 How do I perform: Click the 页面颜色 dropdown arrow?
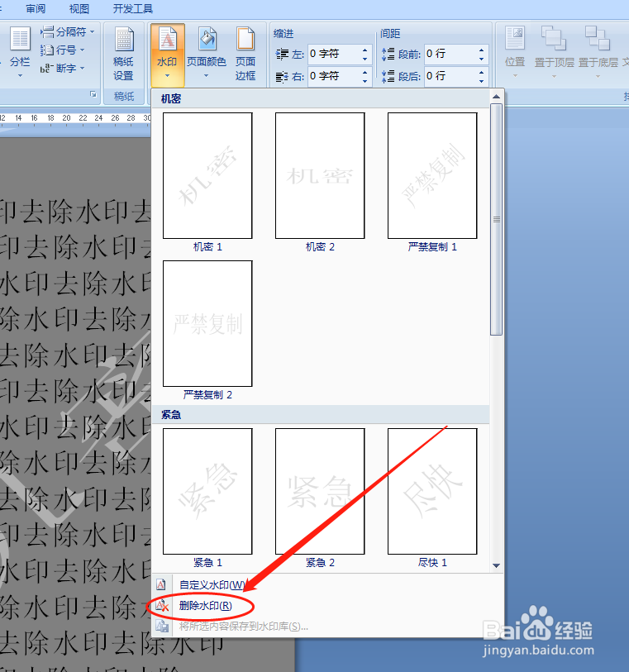point(206,76)
